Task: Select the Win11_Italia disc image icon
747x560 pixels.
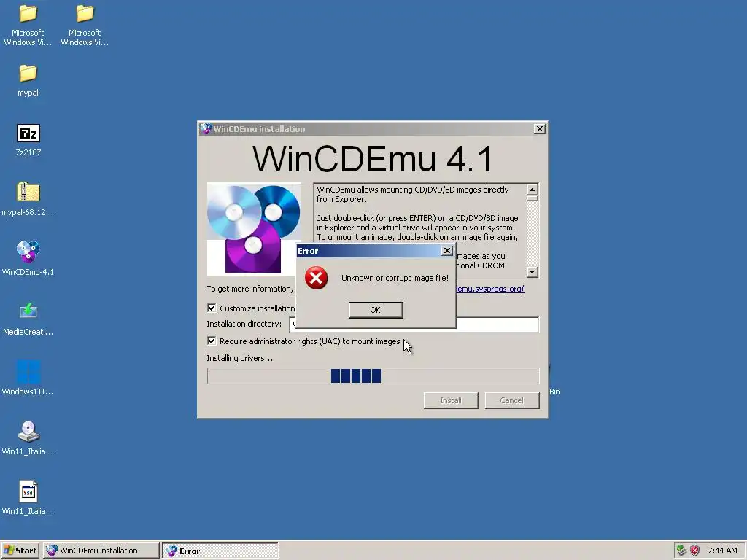Action: [x=28, y=438]
